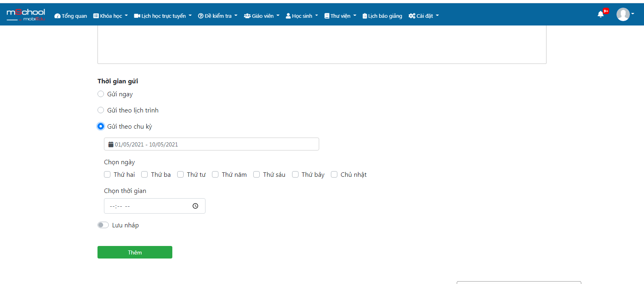Check the Thứ bảy checkbox
The width and height of the screenshot is (644, 284).
tap(295, 174)
